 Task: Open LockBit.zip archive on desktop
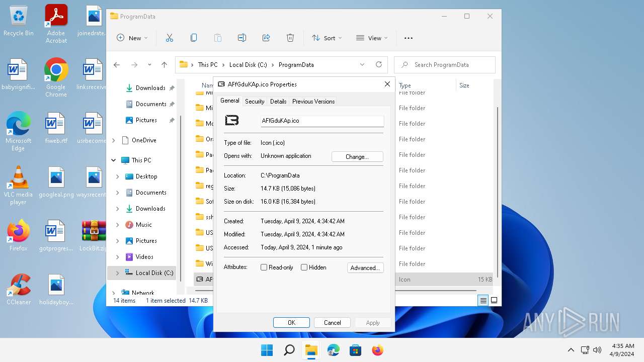tap(94, 235)
